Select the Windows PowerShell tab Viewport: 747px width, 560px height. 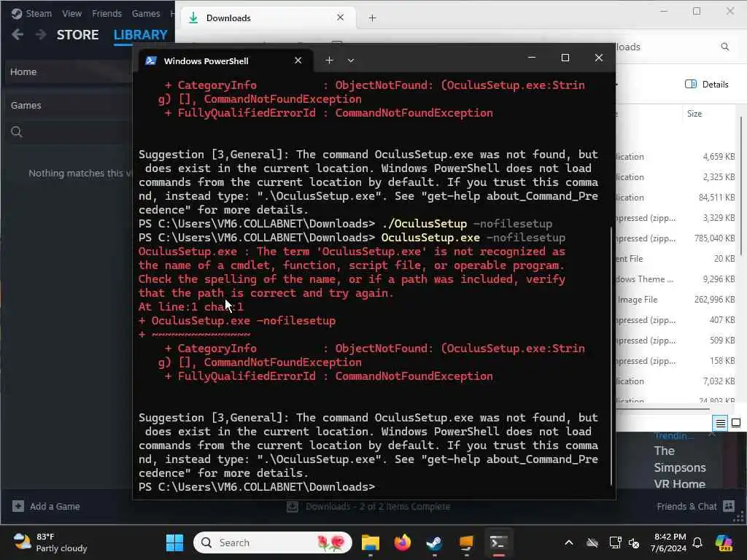click(225, 61)
